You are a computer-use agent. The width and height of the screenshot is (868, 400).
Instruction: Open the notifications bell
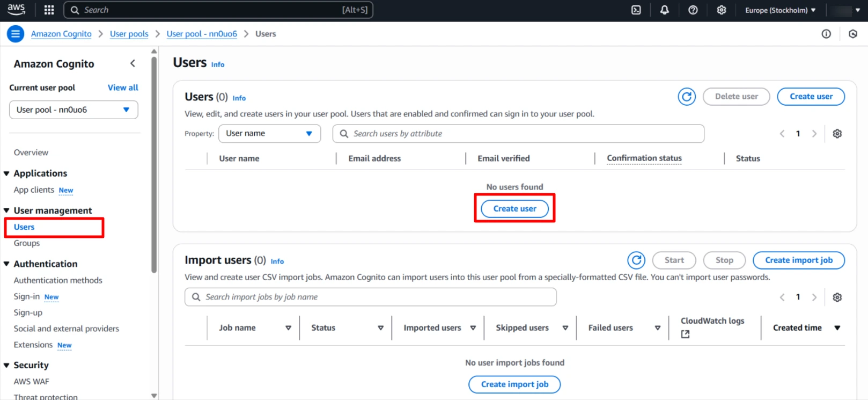coord(665,10)
